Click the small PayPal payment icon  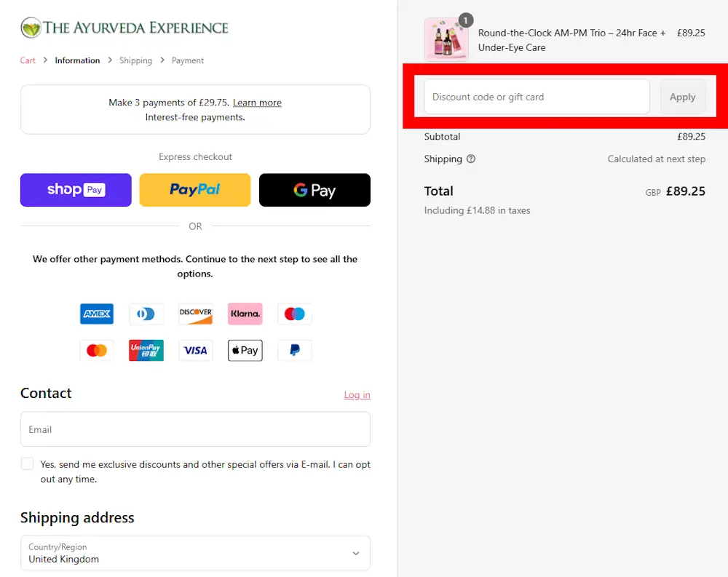coord(294,351)
